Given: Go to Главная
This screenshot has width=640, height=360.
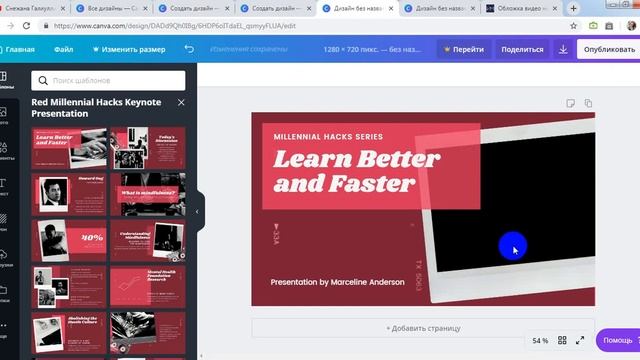Looking at the screenshot, I should (x=18, y=49).
